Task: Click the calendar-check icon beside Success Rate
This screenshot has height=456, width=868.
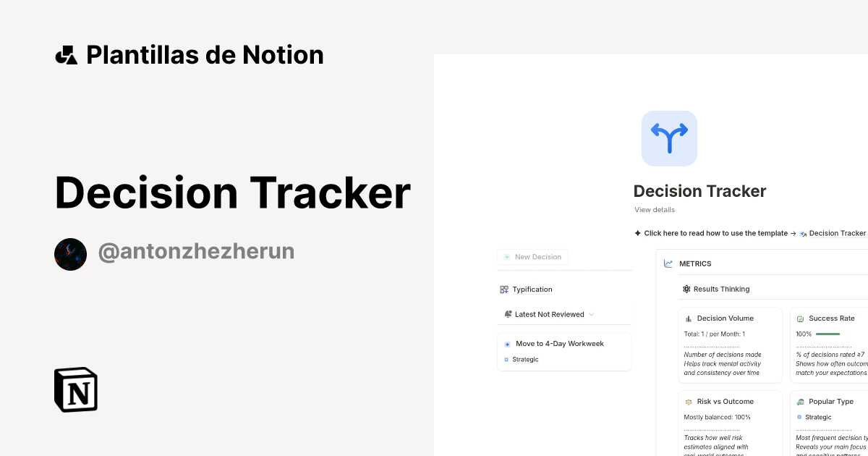Action: click(x=800, y=318)
